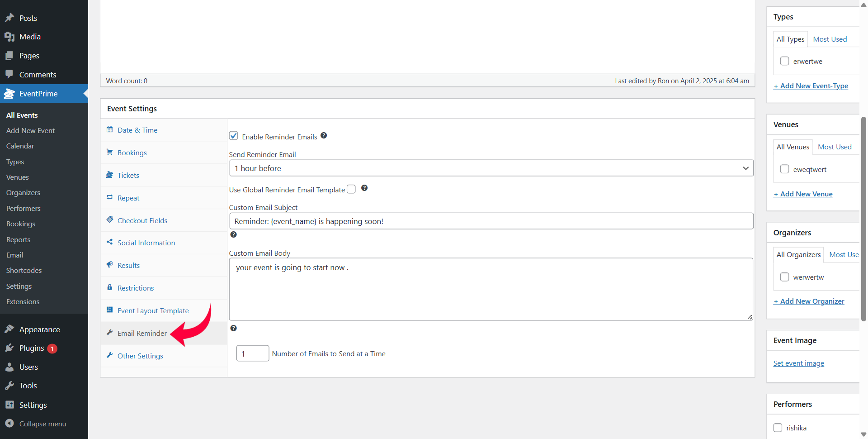868x439 pixels.
Task: Click the Collapse menu arrow icon
Action: pos(9,424)
